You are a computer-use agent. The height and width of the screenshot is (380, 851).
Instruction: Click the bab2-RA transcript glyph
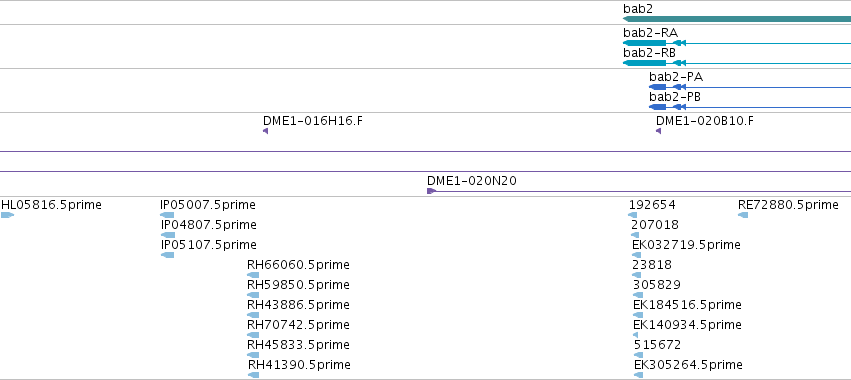pos(737,43)
